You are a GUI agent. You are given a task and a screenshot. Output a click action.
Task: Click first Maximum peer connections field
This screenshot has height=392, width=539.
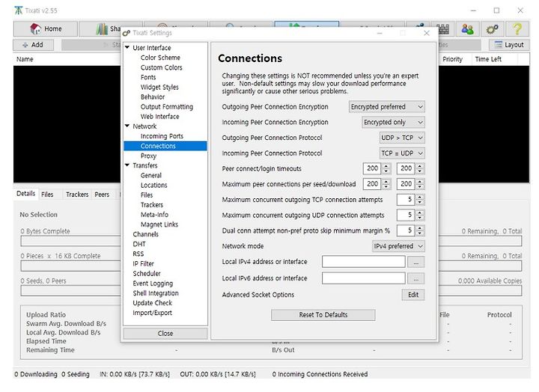(x=372, y=184)
